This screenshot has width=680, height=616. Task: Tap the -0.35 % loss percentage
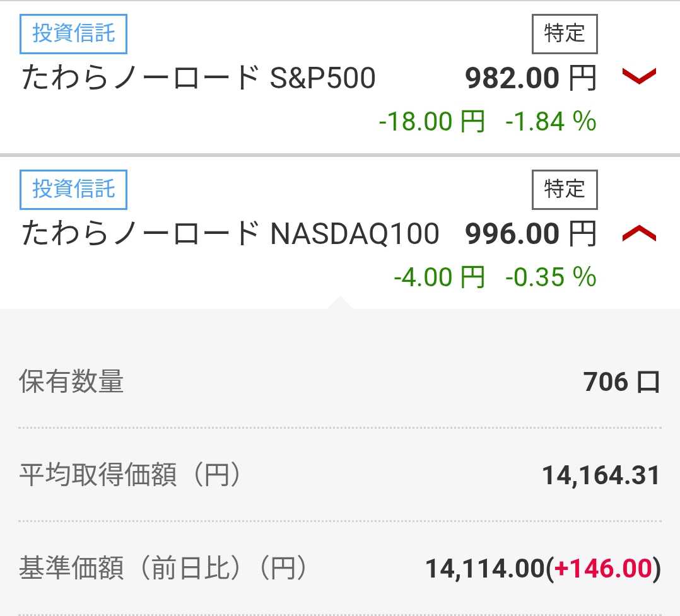[551, 277]
